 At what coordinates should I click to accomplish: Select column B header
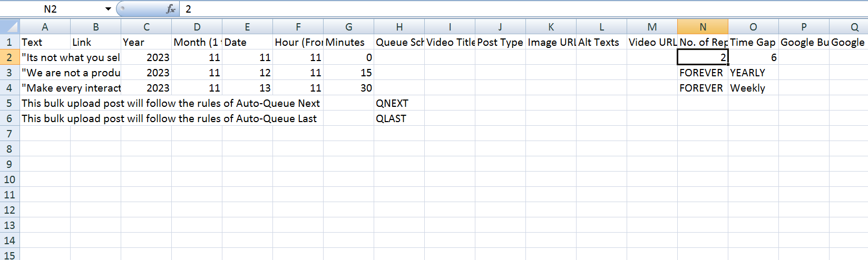click(95, 27)
